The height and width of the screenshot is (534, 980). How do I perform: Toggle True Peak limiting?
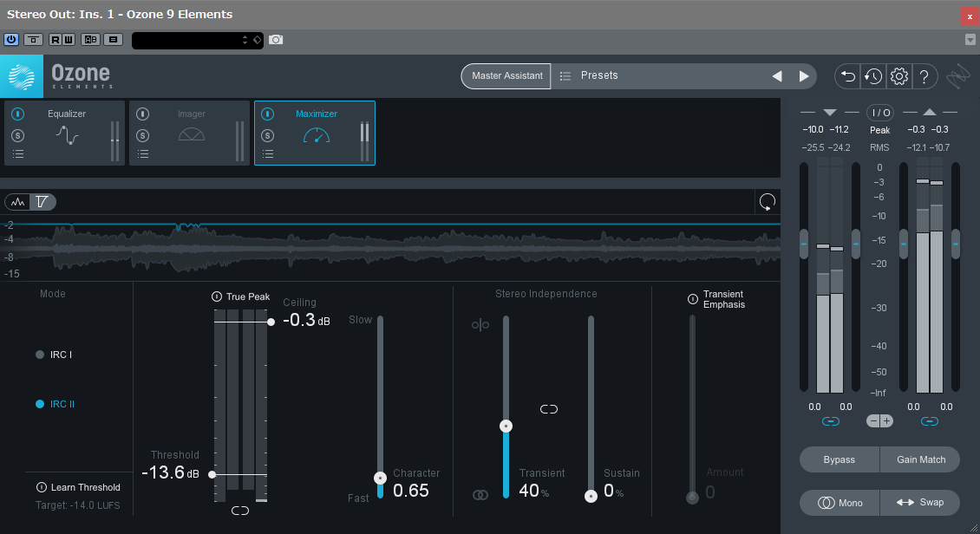click(x=217, y=296)
